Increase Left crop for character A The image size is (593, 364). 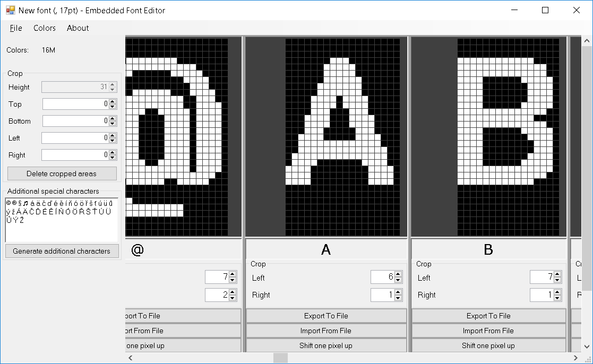click(x=398, y=275)
